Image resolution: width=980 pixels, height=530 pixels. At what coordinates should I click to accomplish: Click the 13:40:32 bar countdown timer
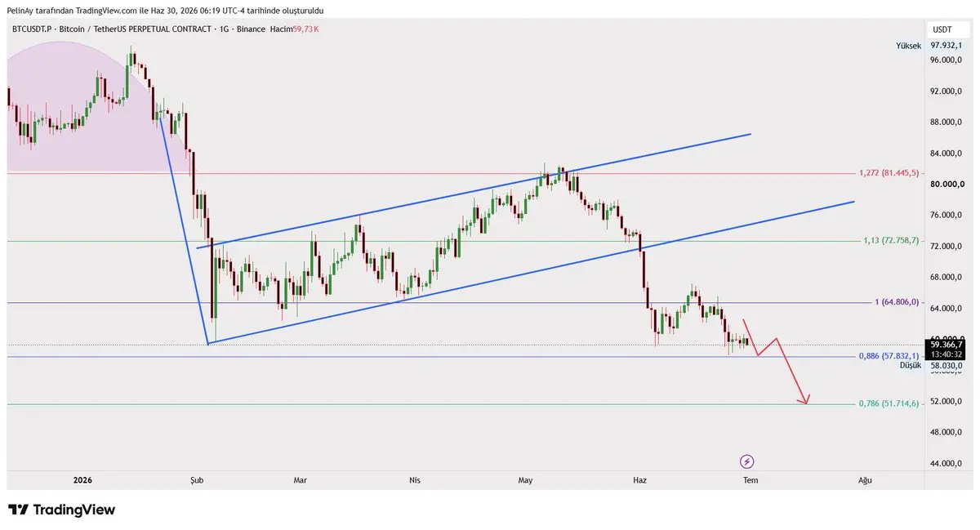[x=947, y=354]
